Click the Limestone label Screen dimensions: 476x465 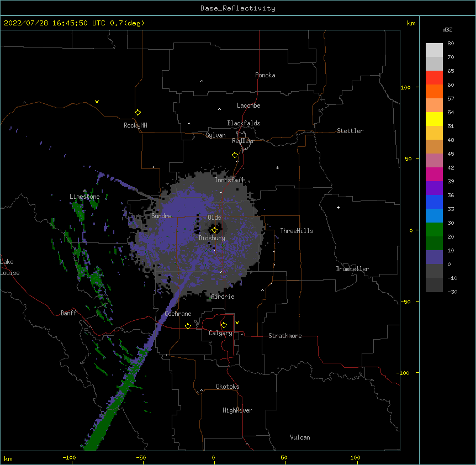click(x=84, y=197)
